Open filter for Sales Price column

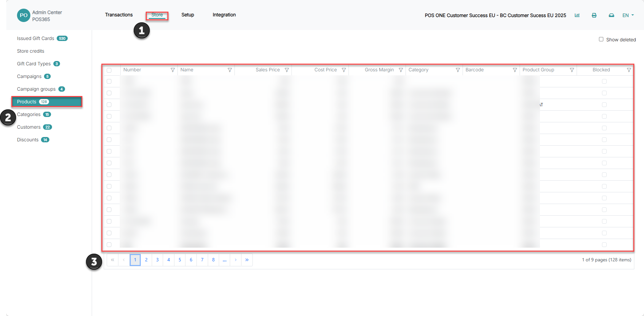click(x=286, y=70)
